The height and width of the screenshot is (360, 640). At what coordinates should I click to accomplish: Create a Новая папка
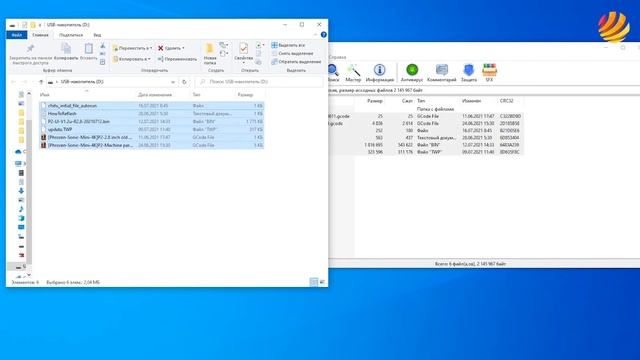pos(210,54)
